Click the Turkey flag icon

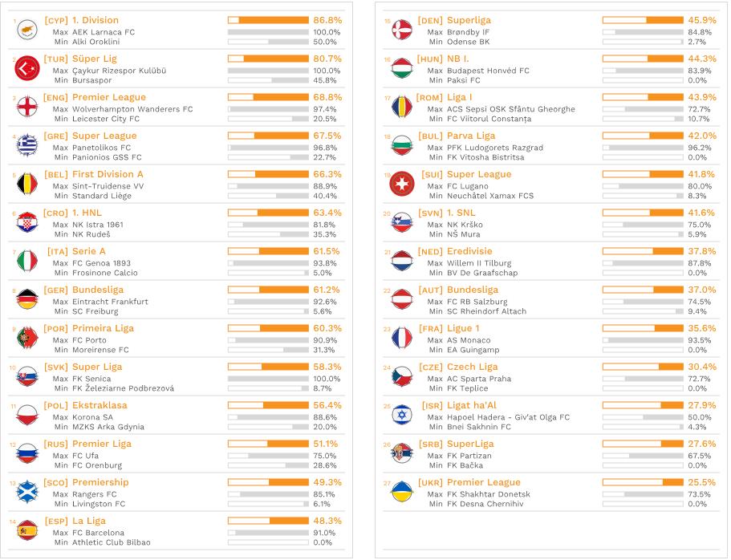27,68
